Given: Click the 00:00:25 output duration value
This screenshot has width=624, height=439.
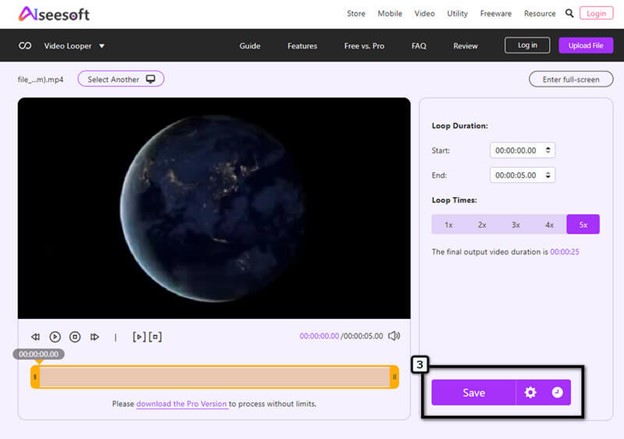Looking at the screenshot, I should tap(564, 252).
